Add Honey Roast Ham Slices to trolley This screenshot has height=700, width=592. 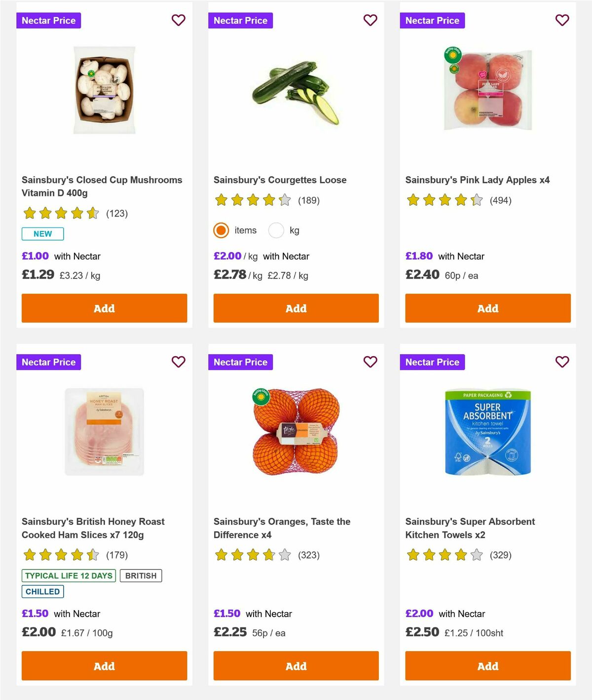click(104, 665)
